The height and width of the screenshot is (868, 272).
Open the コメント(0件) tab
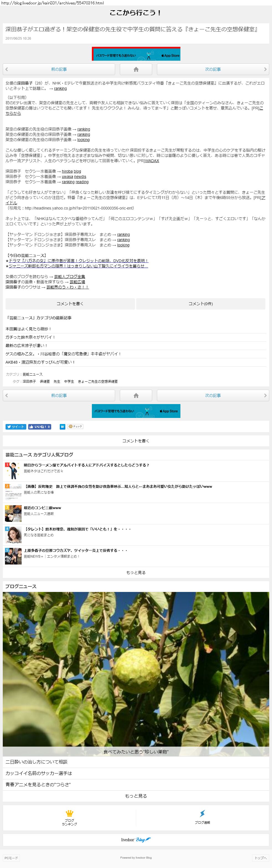200,303
